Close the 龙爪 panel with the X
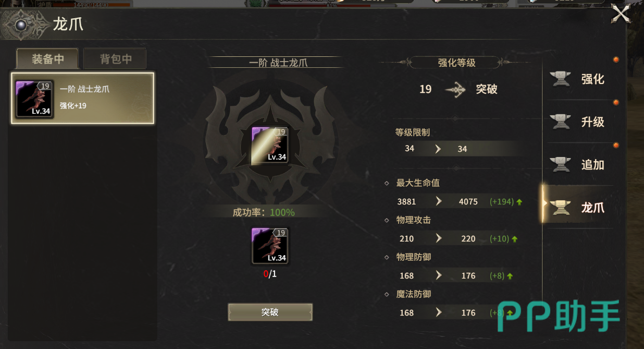Viewport: 644px width, 349px height. pyautogui.click(x=621, y=14)
